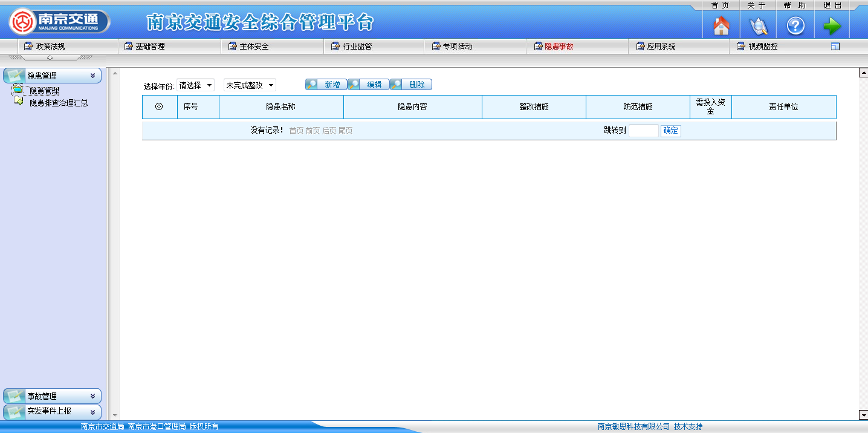Click the scroll down arrow at right edge
Image resolution: width=868 pixels, height=433 pixels.
tap(863, 415)
